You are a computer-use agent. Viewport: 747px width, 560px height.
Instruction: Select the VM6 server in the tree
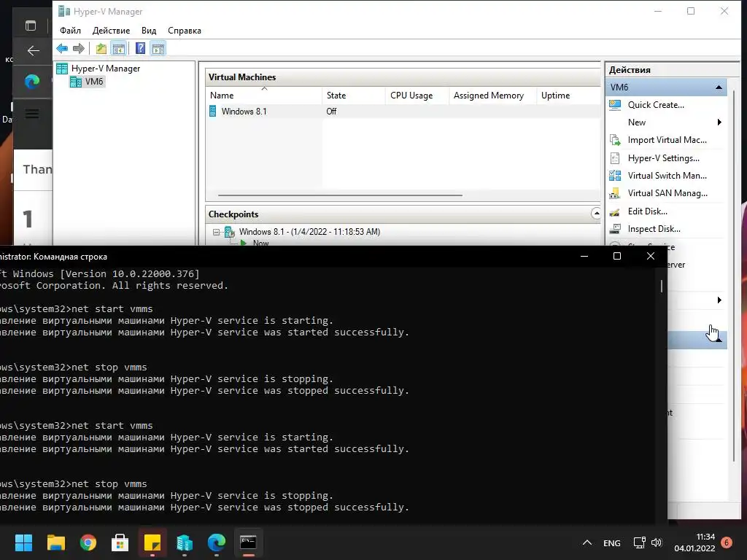click(87, 82)
